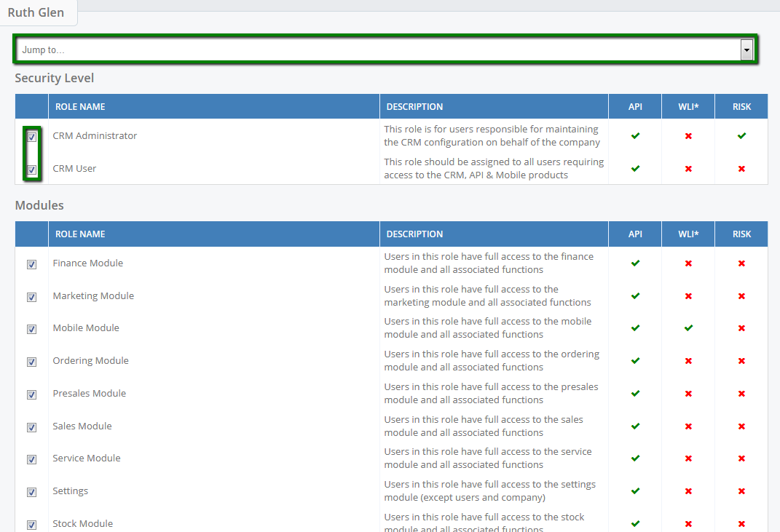This screenshot has width=780, height=532.
Task: Uncheck the Stock Module checkbox
Action: pyautogui.click(x=32, y=525)
